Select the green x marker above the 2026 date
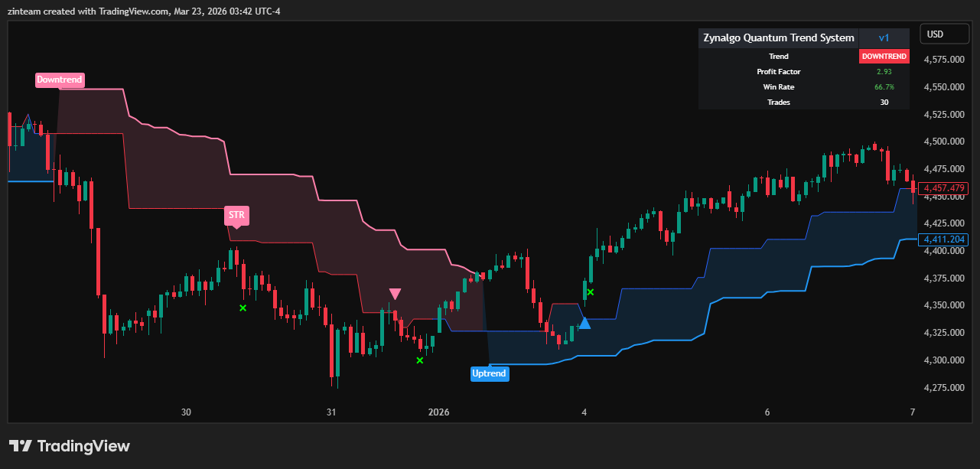Screen dimensions: 980x469 click(419, 360)
